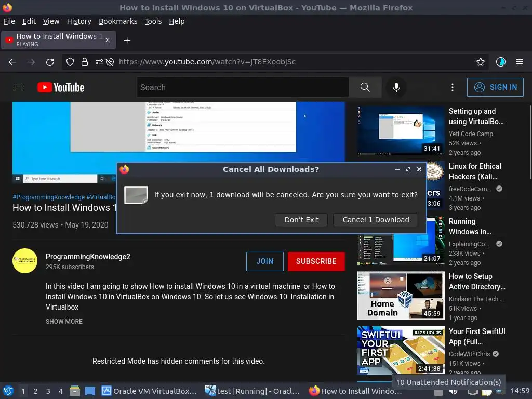The width and height of the screenshot is (532, 399).
Task: Click the YouTube search input field
Action: (x=243, y=87)
